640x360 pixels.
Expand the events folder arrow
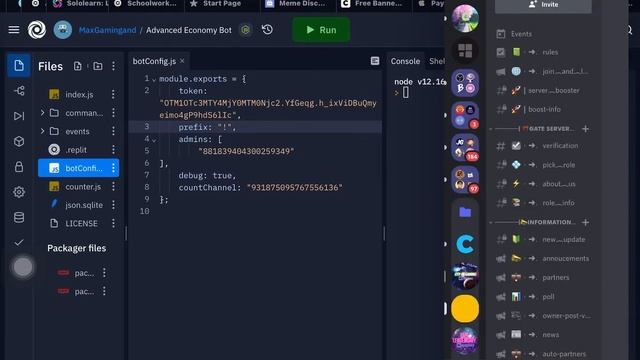click(42, 131)
